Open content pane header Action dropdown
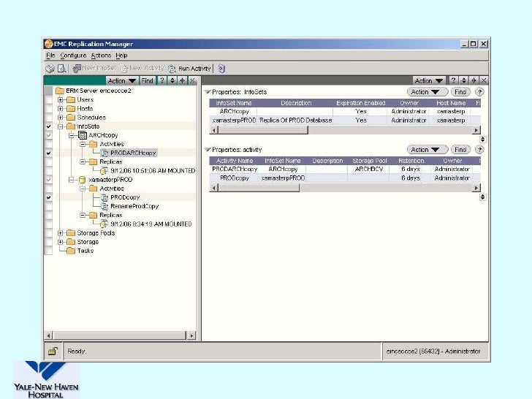 coord(429,80)
